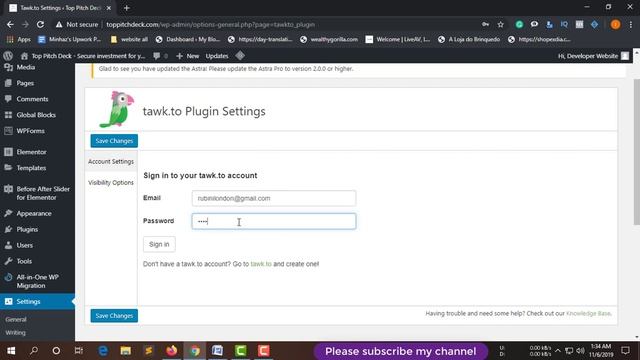Image resolution: width=640 pixels, height=360 pixels.
Task: Launch Firefox from the taskbar
Action: (171, 351)
